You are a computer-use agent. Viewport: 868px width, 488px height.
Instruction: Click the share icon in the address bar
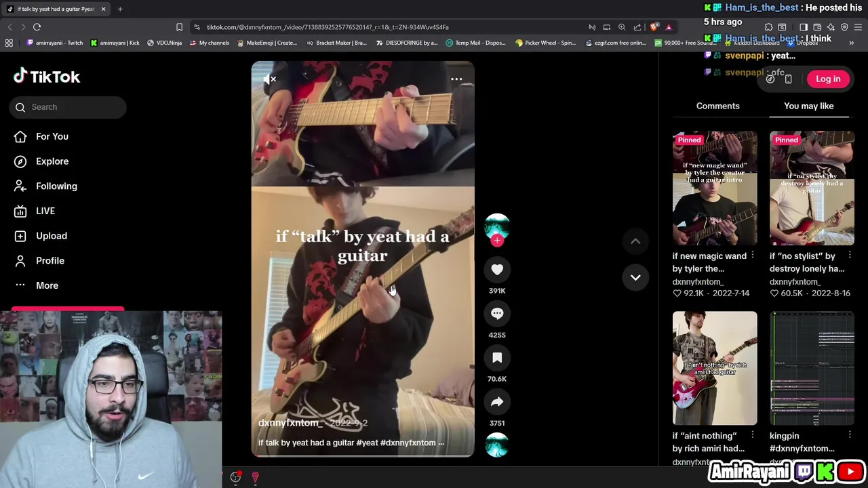coord(637,27)
